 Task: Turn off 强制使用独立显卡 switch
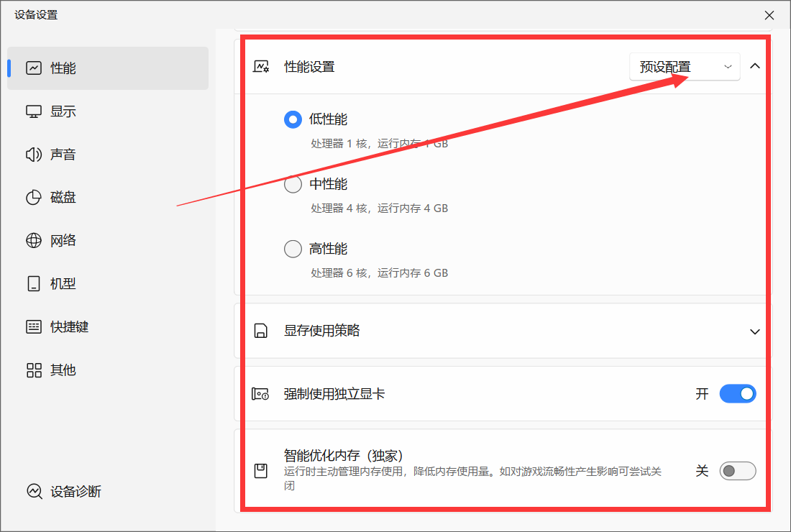pyautogui.click(x=737, y=394)
